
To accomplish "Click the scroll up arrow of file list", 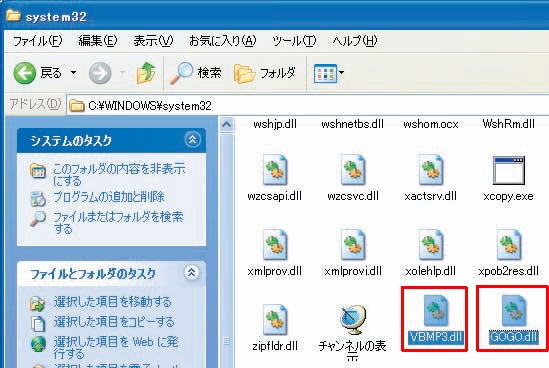I will (227, 125).
